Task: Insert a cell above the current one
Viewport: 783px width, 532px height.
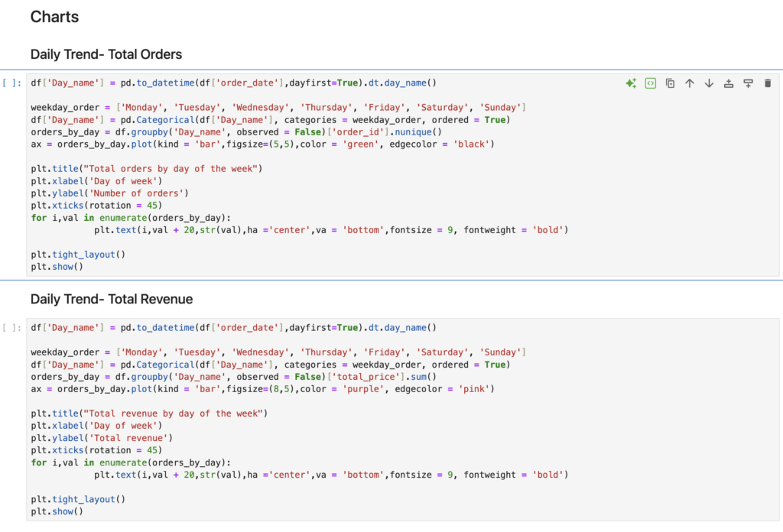Action: click(x=729, y=83)
